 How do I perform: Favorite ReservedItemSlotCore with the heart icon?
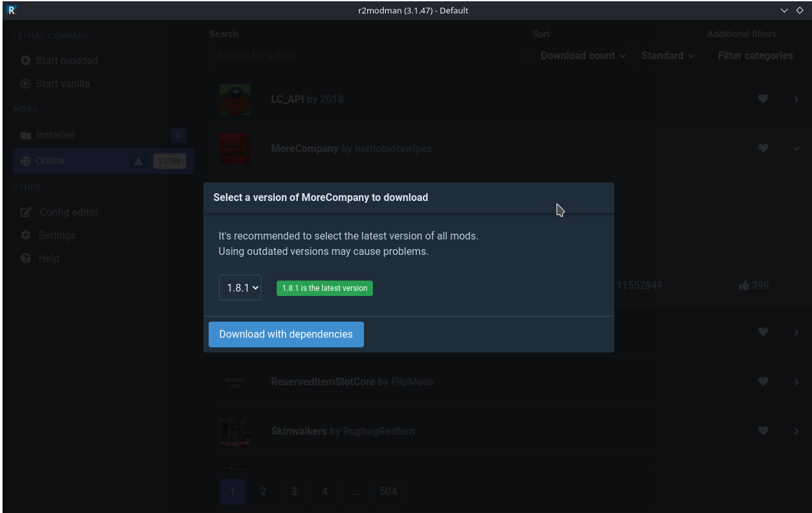pyautogui.click(x=763, y=381)
